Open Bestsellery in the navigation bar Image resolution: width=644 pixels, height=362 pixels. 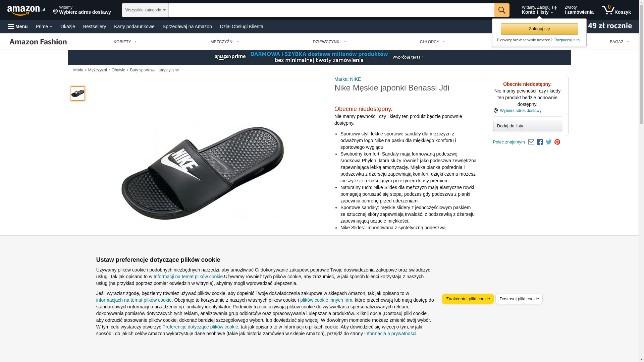click(x=95, y=26)
